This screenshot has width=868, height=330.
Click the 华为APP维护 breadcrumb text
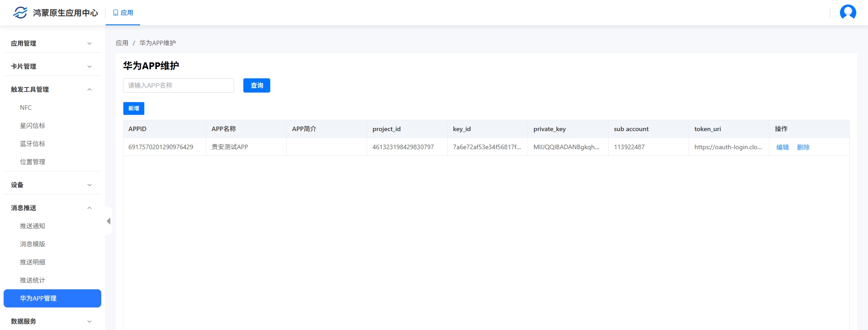(157, 43)
